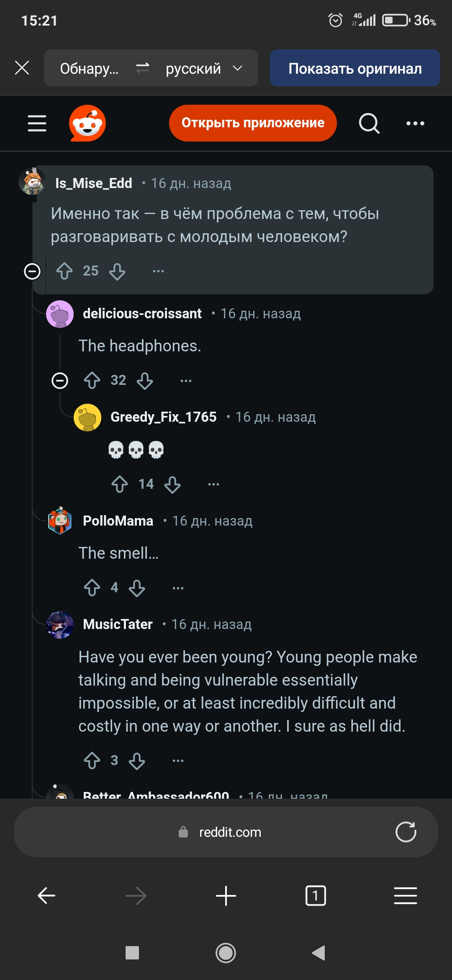
Task: Open the browser tab switcher
Action: [x=316, y=896]
